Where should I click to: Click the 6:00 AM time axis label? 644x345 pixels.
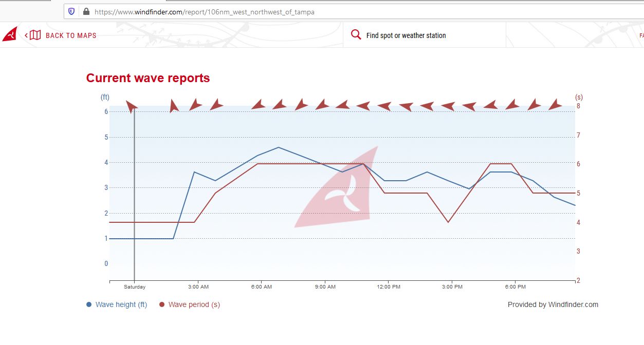(x=262, y=287)
